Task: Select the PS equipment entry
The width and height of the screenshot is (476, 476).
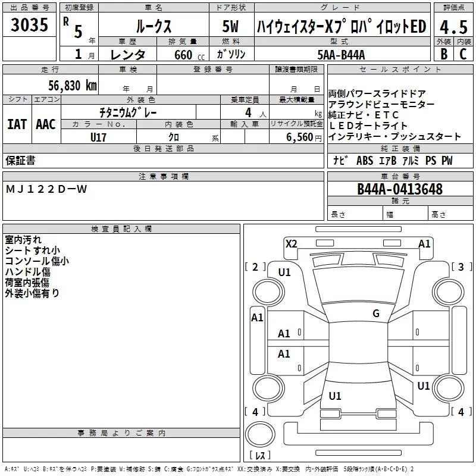Action: [x=431, y=160]
